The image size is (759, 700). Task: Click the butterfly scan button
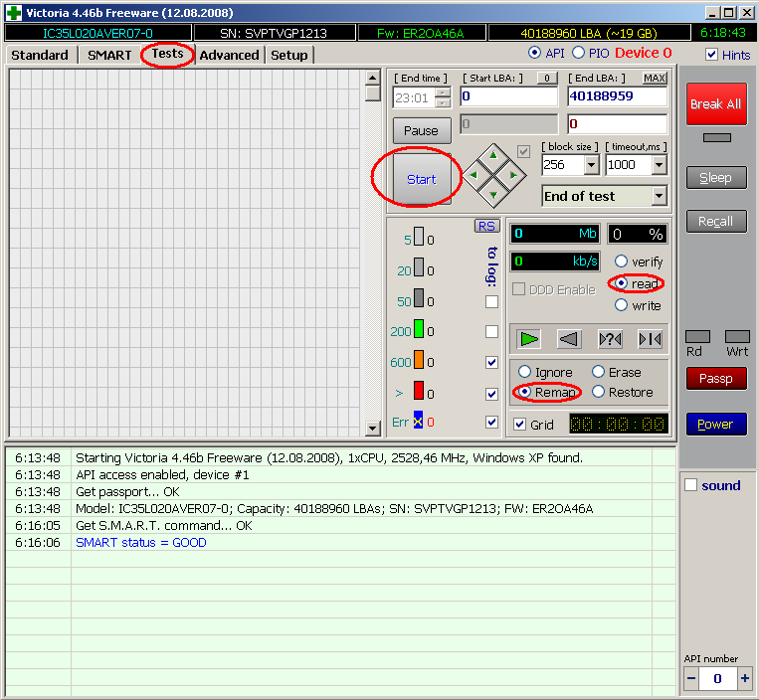tap(651, 339)
